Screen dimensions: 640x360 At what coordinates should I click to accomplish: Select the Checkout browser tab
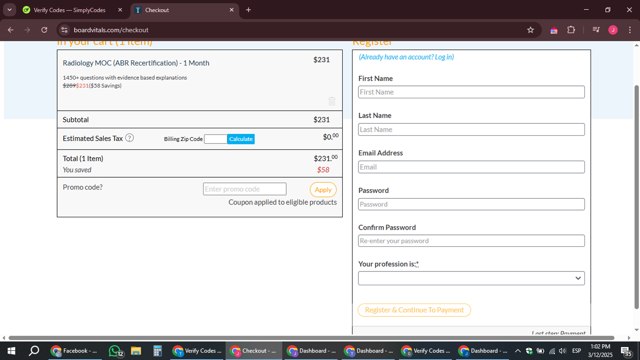(184, 10)
